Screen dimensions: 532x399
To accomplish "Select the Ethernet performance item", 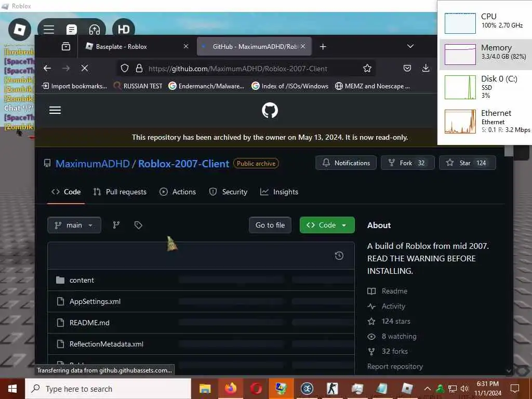I will [486, 122].
